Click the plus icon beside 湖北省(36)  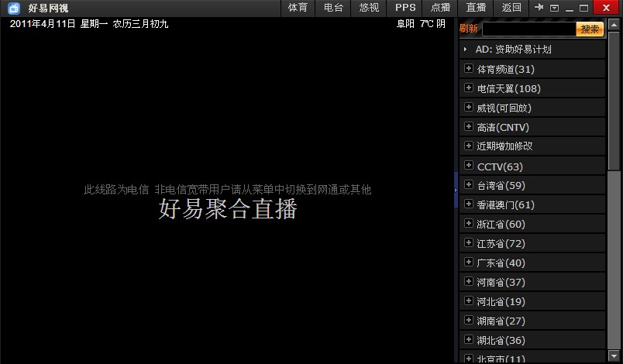(x=469, y=339)
